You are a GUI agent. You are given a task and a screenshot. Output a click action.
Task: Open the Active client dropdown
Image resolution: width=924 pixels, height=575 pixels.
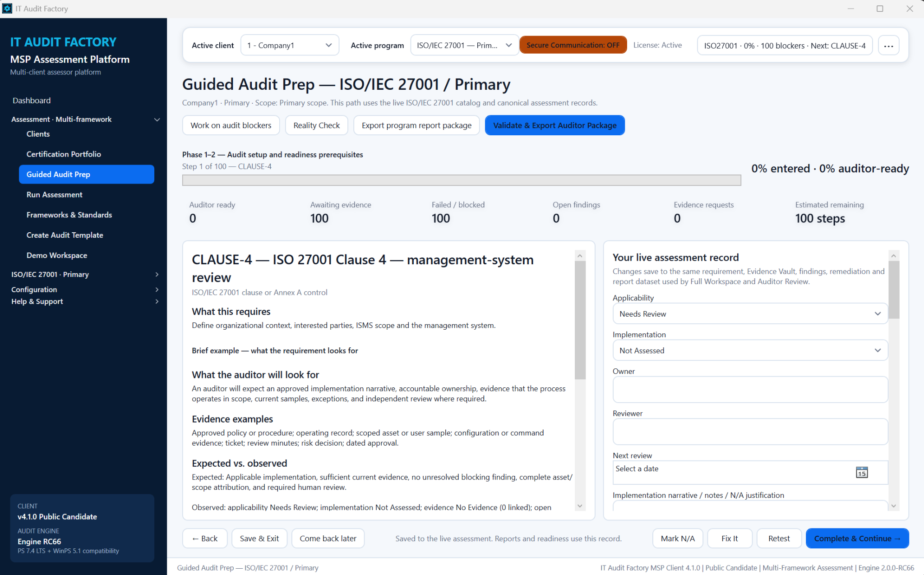click(290, 45)
